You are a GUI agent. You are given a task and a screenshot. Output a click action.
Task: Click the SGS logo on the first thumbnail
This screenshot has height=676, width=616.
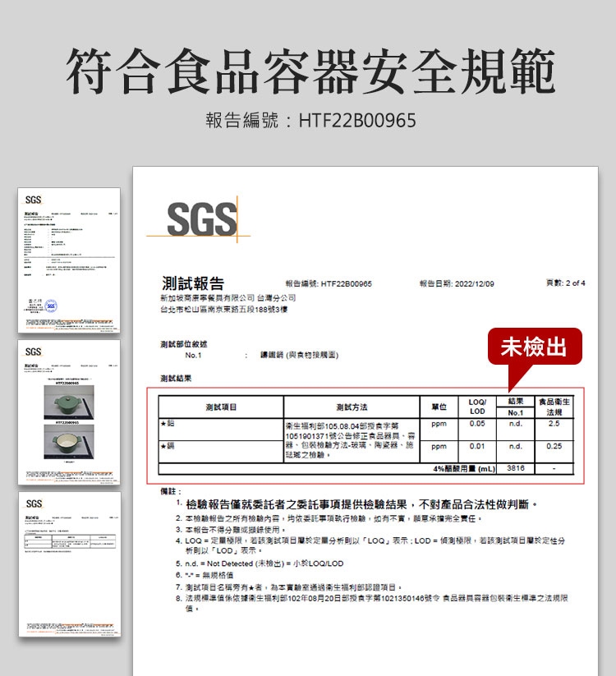pyautogui.click(x=34, y=200)
